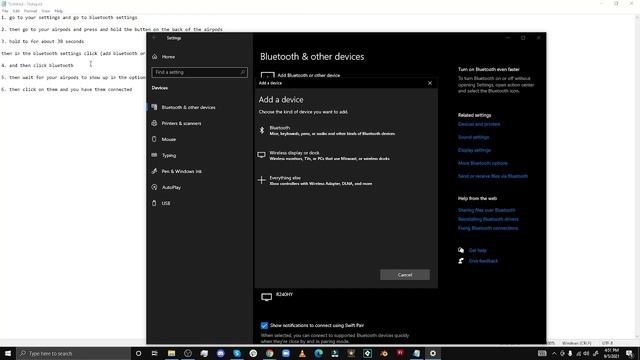This screenshot has width=640, height=360.
Task: Open Sound settings link
Action: pyautogui.click(x=473, y=137)
